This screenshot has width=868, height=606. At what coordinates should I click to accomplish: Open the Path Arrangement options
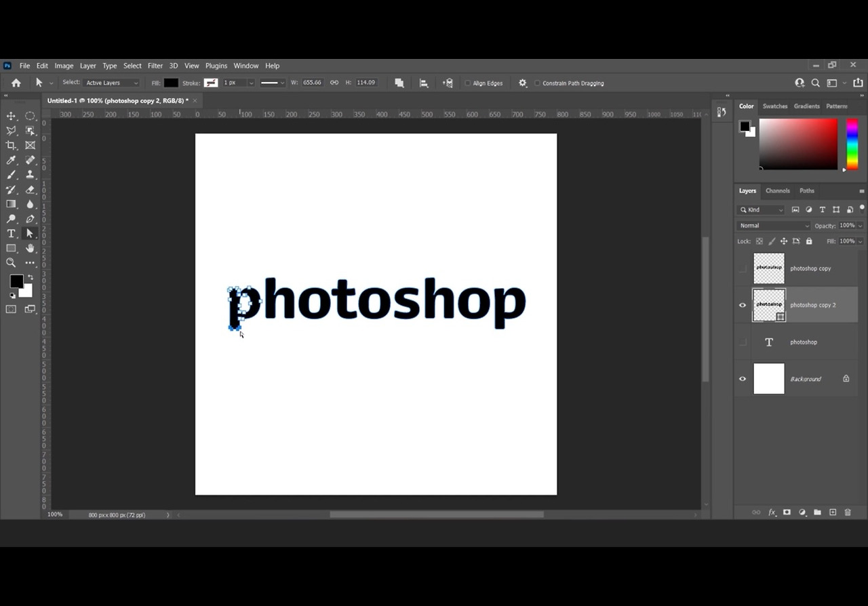pos(448,83)
